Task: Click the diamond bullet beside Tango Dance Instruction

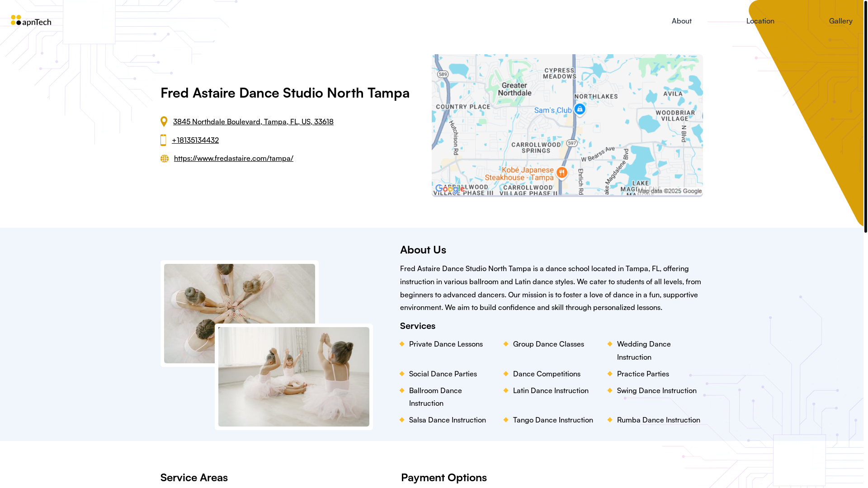Action: coord(506,420)
